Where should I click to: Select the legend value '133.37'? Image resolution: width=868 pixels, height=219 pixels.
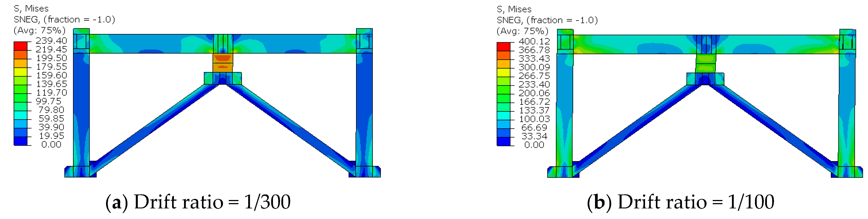point(534,110)
